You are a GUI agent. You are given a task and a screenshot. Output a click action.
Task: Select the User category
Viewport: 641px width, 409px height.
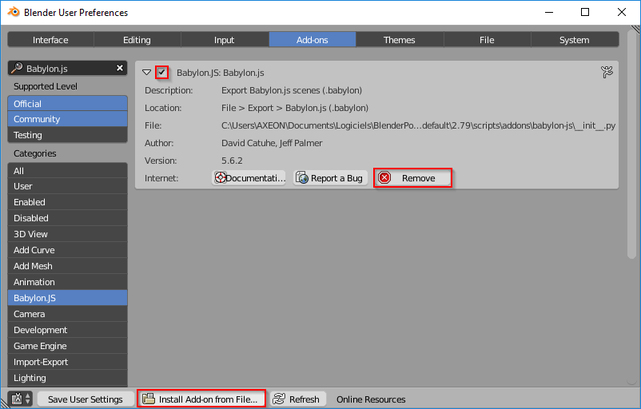click(x=67, y=186)
